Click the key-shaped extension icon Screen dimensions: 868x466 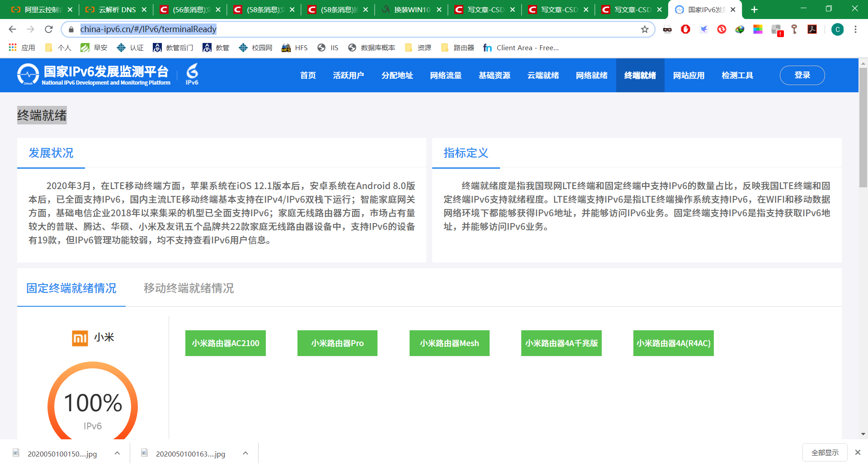(x=794, y=29)
